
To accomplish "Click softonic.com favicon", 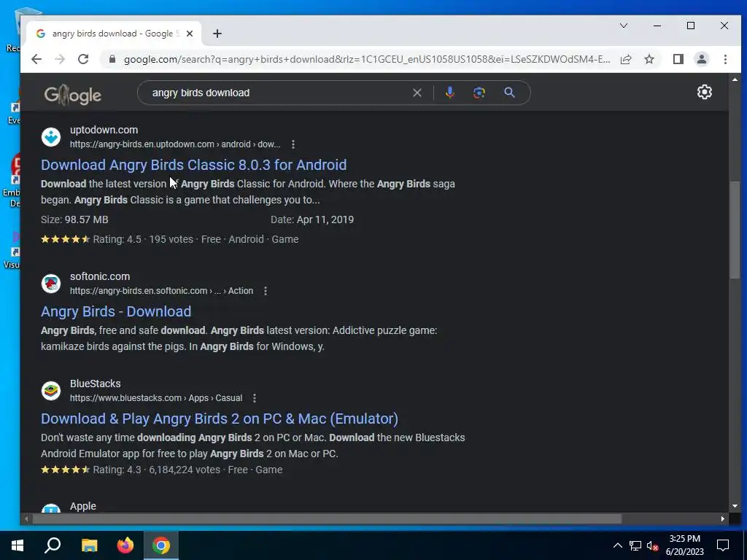I will [51, 284].
